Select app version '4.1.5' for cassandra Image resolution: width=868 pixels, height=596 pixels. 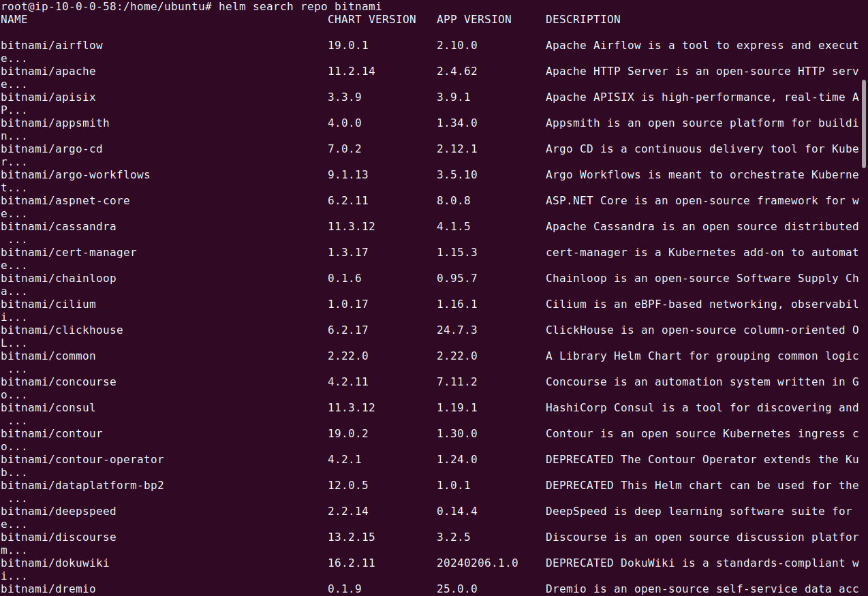[454, 227]
